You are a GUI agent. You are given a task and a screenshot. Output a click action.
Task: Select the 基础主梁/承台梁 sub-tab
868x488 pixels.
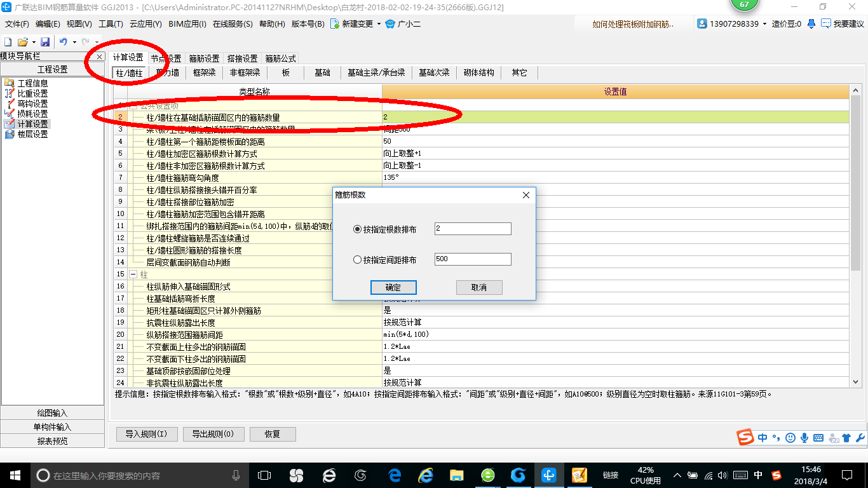376,73
